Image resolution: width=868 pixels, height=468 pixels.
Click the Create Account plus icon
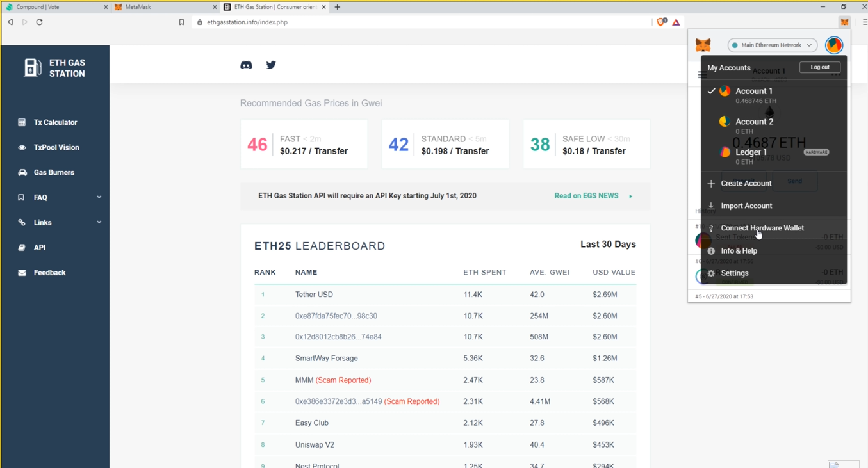711,184
